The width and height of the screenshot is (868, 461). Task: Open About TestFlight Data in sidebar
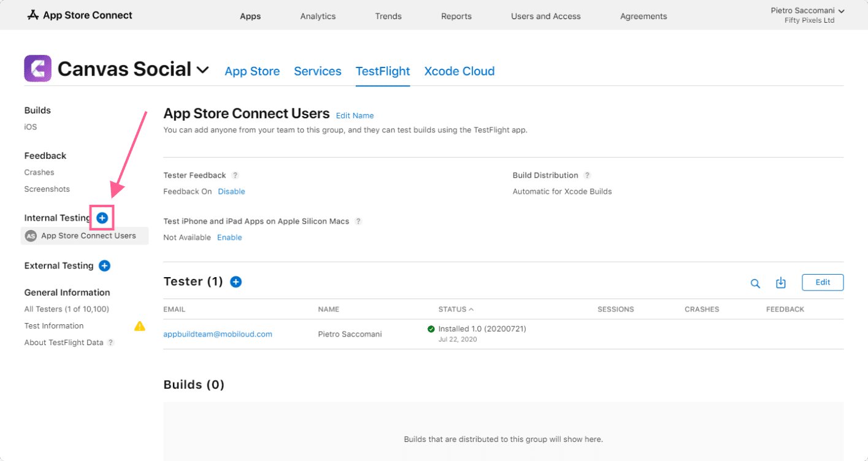[64, 342]
